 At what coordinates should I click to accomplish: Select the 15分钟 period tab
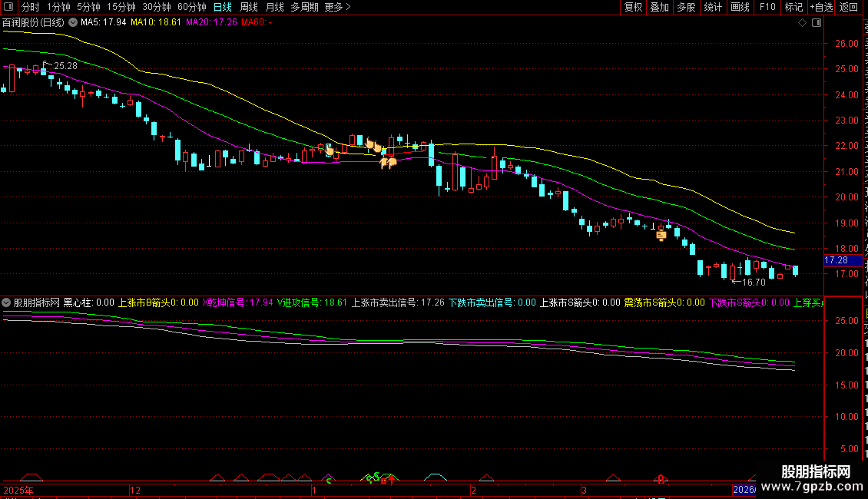[x=121, y=7]
